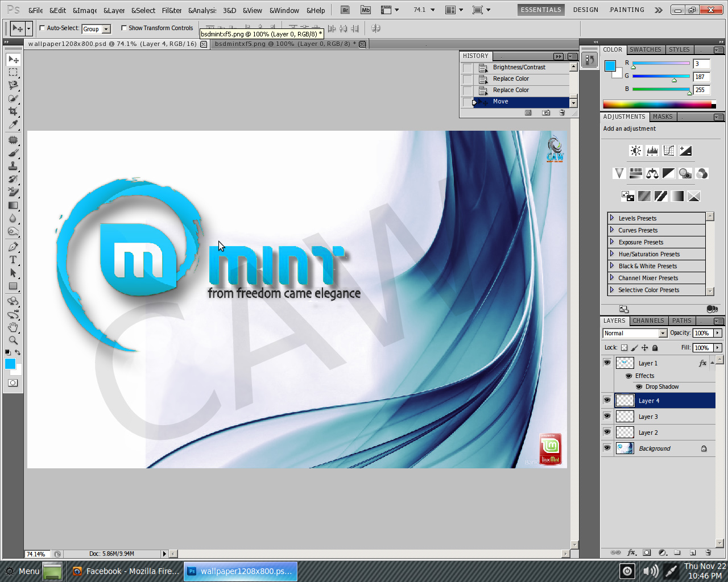Image resolution: width=728 pixels, height=582 pixels.
Task: Click the Exposure adjustment icon
Action: click(685, 151)
